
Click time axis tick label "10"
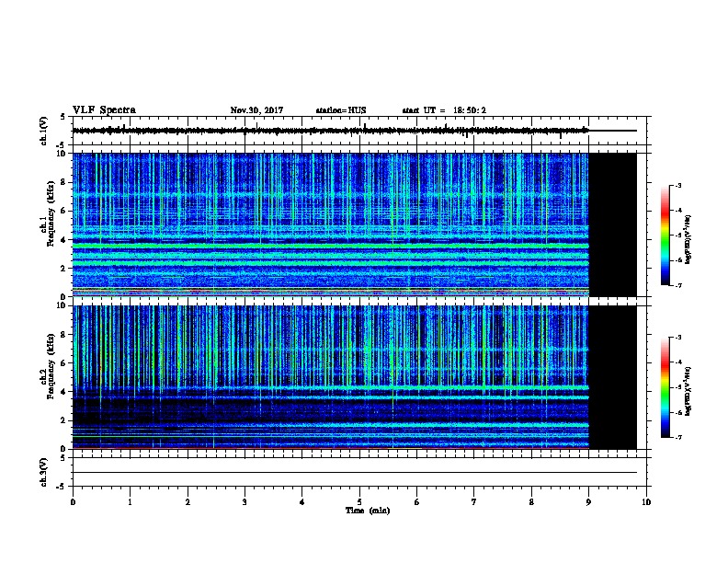(646, 502)
